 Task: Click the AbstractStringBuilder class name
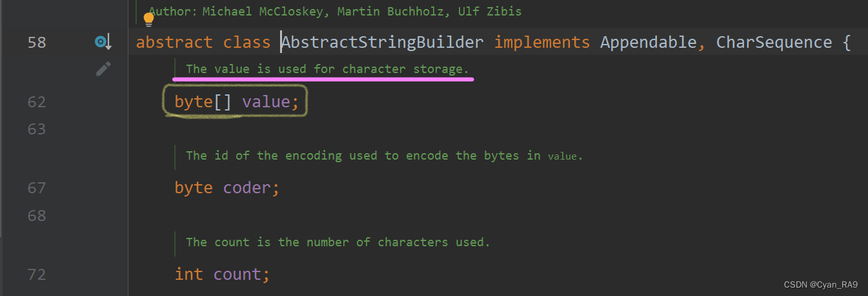point(383,43)
